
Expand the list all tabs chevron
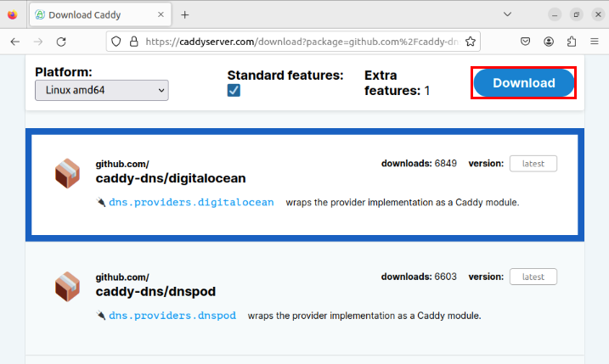tap(507, 14)
